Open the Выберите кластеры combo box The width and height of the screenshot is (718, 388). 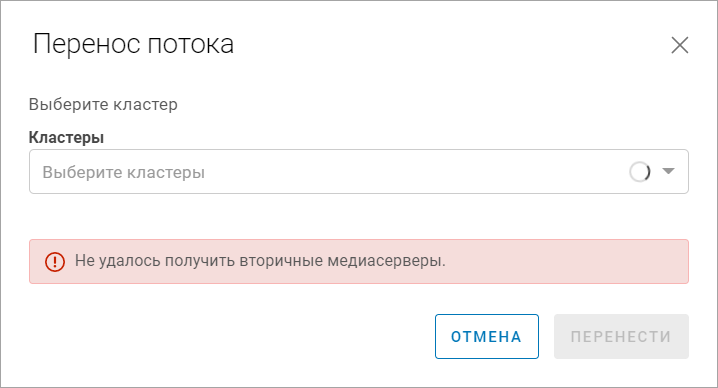pyautogui.click(x=359, y=171)
